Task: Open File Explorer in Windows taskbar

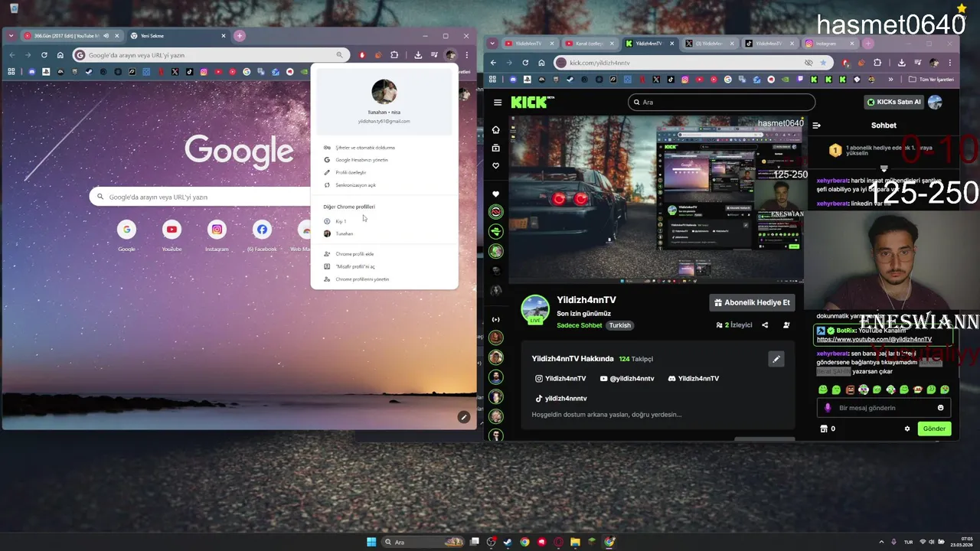Action: coord(575,542)
